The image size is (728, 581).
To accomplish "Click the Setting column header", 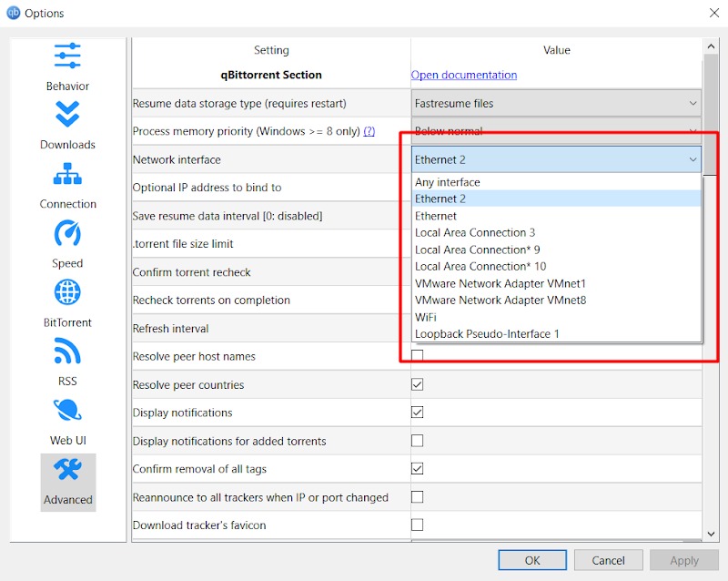I will coord(271,50).
